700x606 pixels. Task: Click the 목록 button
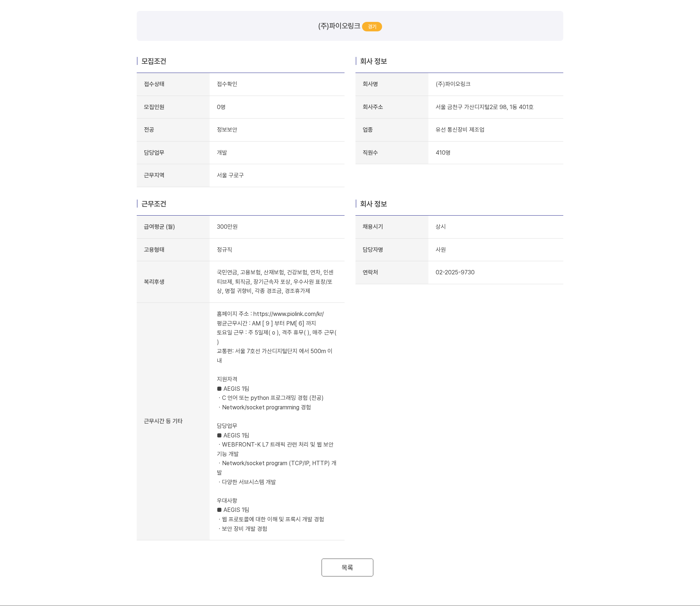(347, 567)
